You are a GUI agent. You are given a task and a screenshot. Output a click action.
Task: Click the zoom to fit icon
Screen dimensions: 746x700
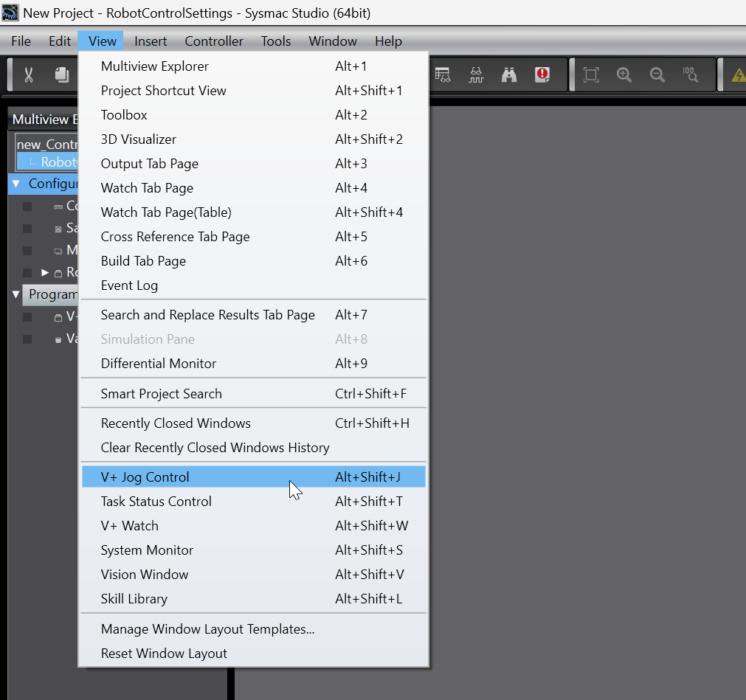pos(591,74)
